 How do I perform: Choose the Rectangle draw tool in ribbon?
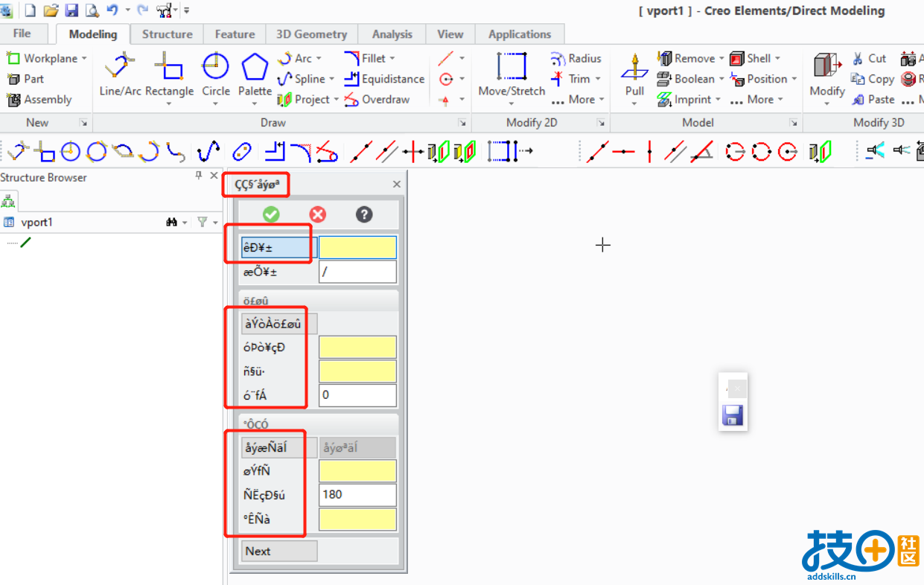tap(169, 75)
